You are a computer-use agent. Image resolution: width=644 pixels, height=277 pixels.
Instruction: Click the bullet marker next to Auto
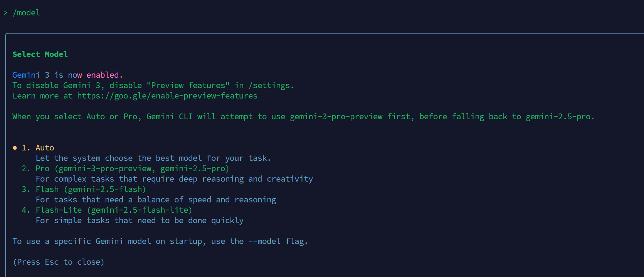[15, 147]
